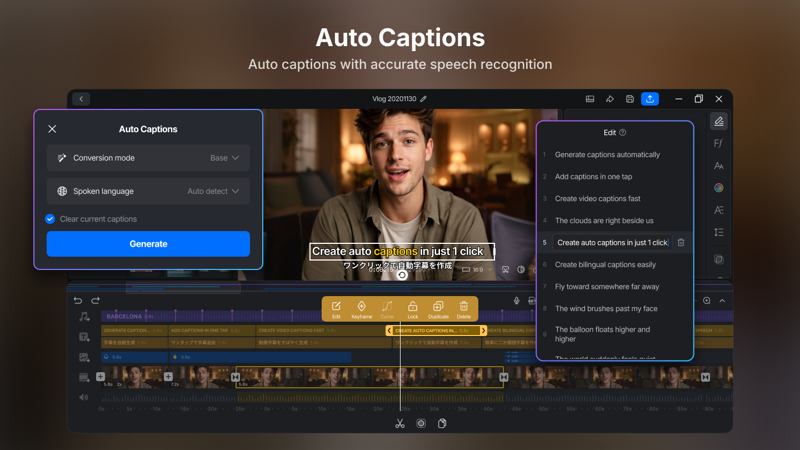This screenshot has height=450, width=800.
Task: Click the microphone record icon above timeline
Action: click(516, 301)
